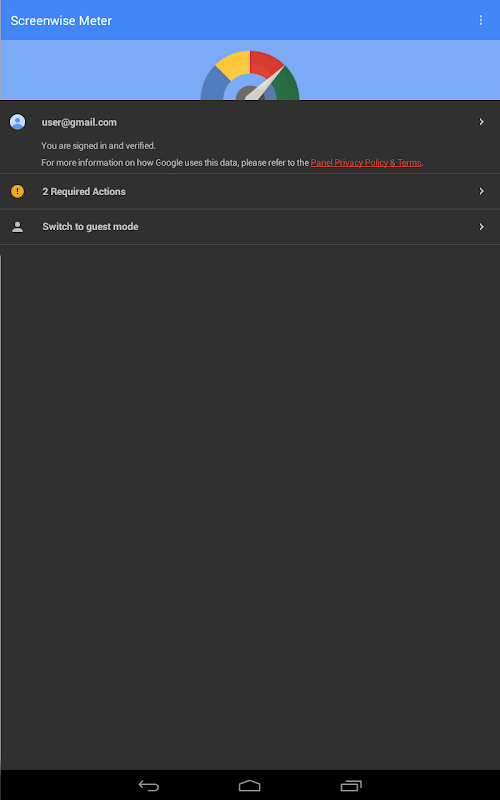This screenshot has height=800, width=500.
Task: Open the three-dot overflow menu
Action: coord(481,20)
